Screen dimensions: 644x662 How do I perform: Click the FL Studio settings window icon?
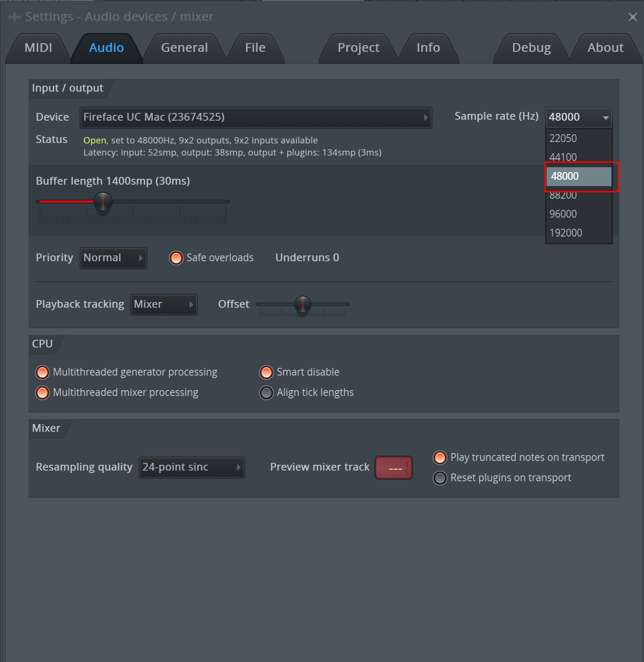click(x=14, y=17)
